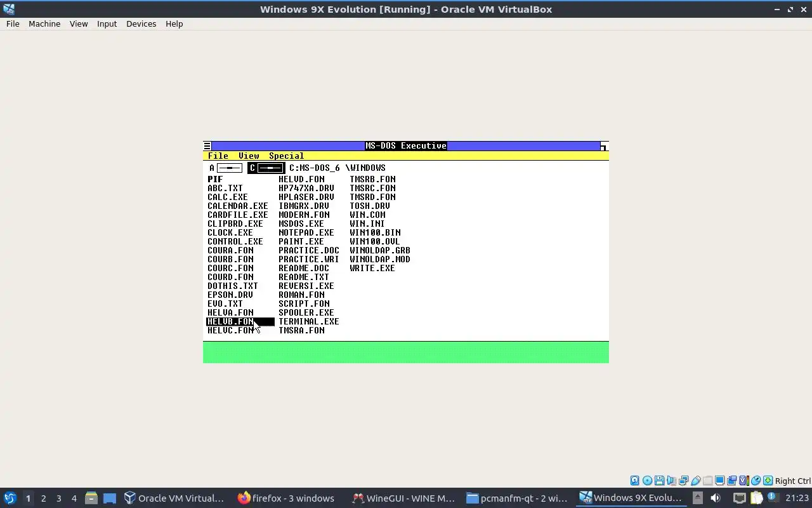Open VirtualBox Help menu
This screenshot has height=508, width=812.
click(174, 23)
